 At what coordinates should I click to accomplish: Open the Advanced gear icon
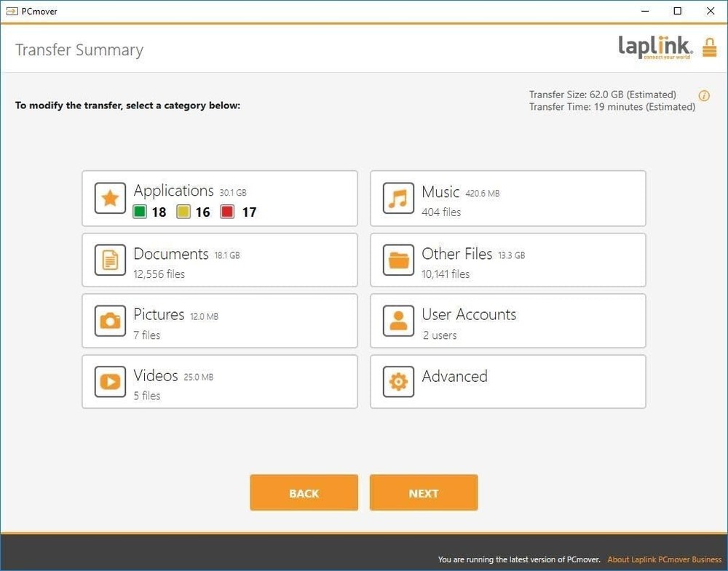click(x=397, y=382)
